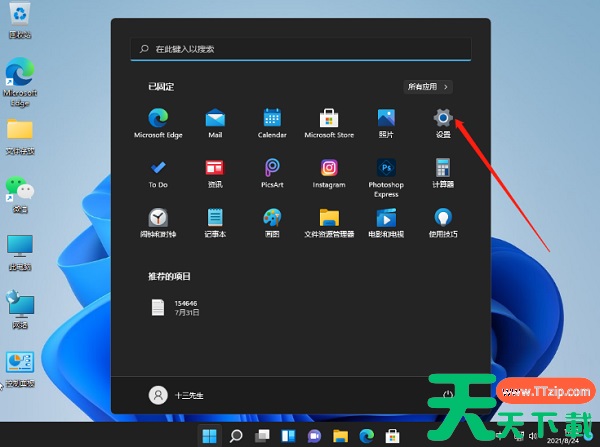
Task: Open Task View on the taskbar
Action: coord(262,436)
